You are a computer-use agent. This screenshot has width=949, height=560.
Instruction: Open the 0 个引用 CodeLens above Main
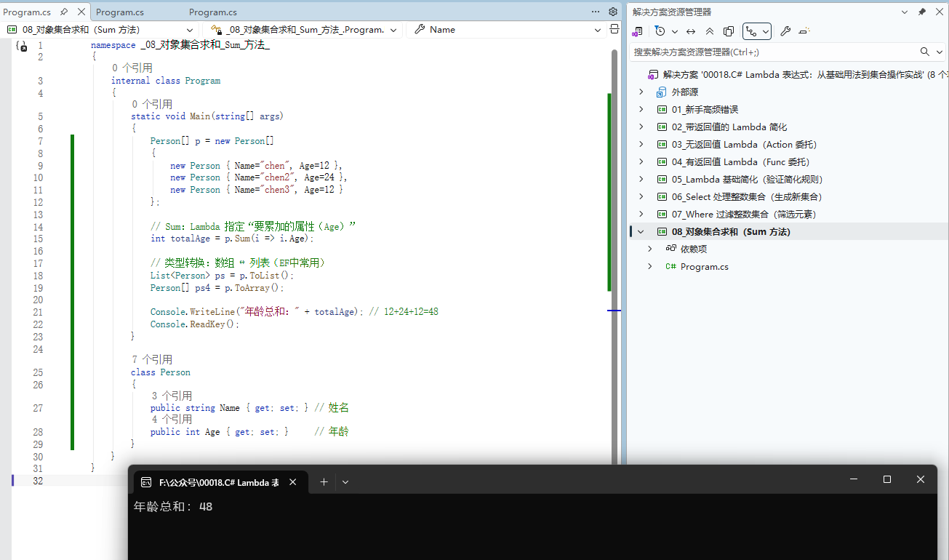pos(152,104)
